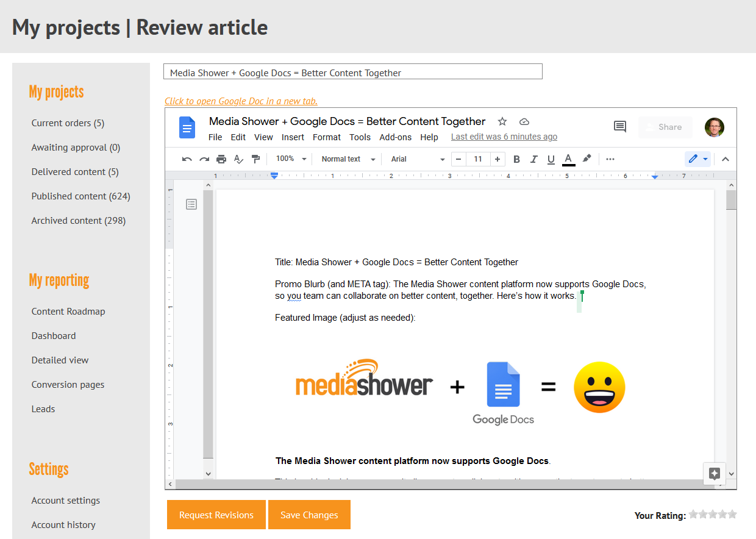Image resolution: width=756 pixels, height=539 pixels.
Task: Open the Tools menu
Action: point(360,137)
